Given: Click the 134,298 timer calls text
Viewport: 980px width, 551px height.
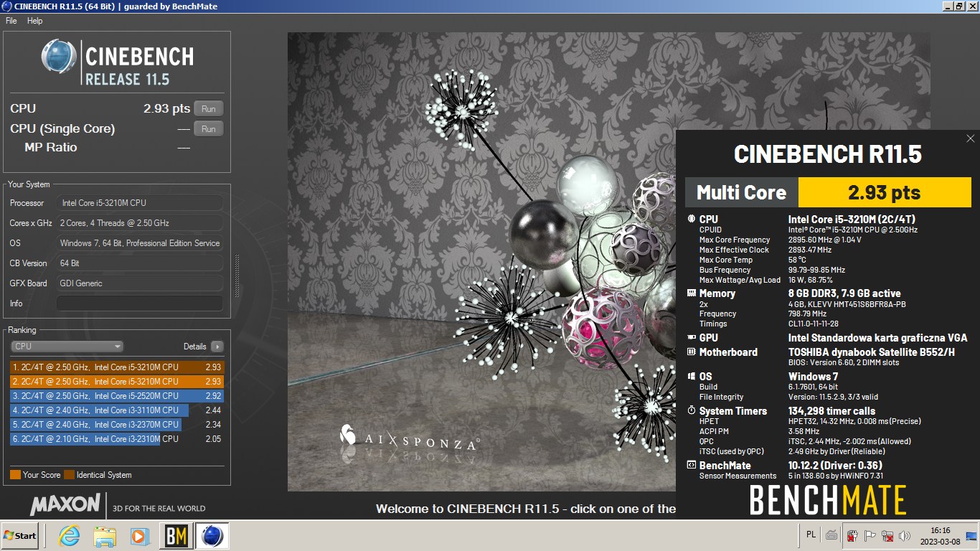Looking at the screenshot, I should (x=831, y=410).
